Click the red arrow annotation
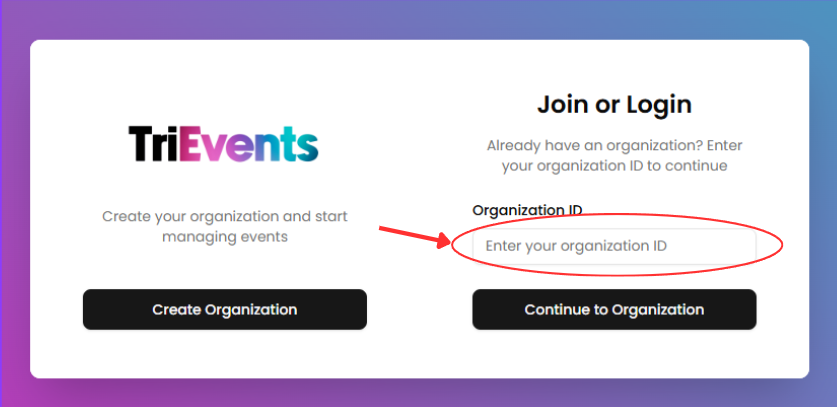Image resolution: width=837 pixels, height=407 pixels. point(413,237)
